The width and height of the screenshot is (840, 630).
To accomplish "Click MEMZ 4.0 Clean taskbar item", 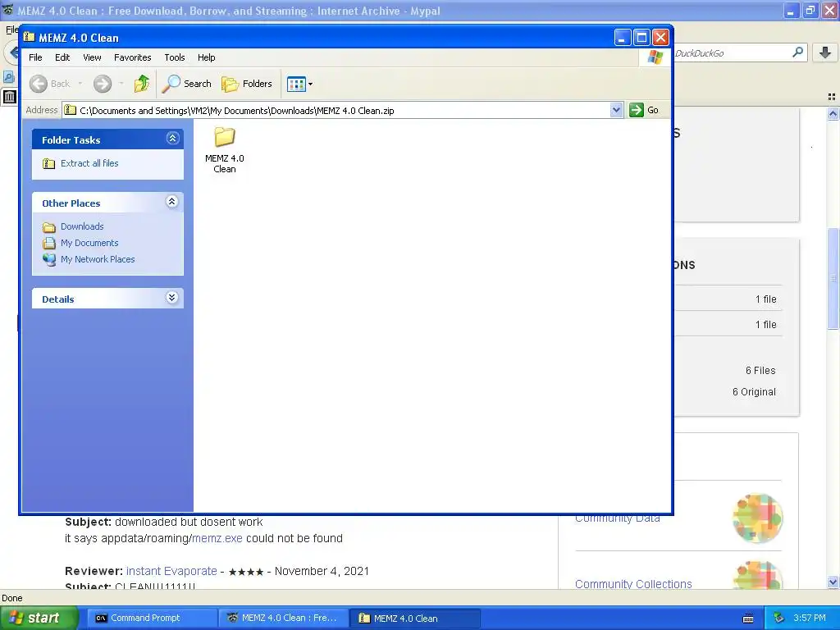I will (x=415, y=619).
